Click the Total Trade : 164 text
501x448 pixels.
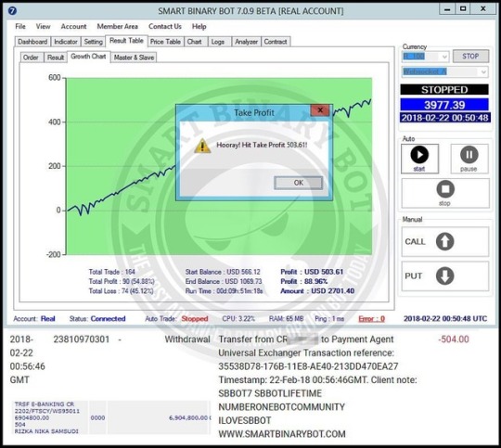pos(112,272)
